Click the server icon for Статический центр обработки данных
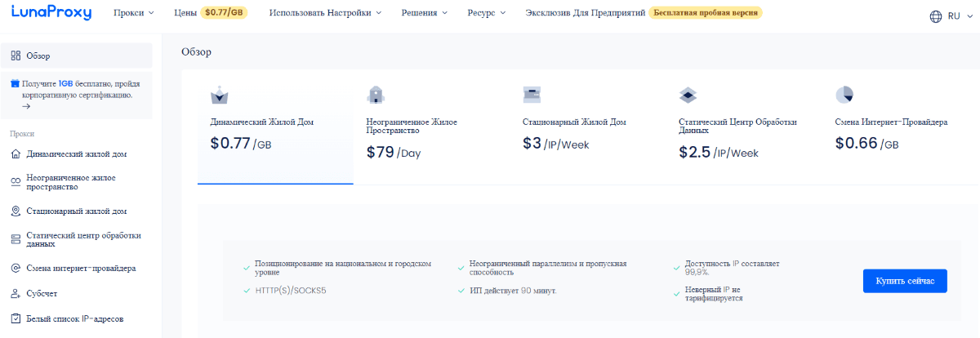 tap(16, 238)
